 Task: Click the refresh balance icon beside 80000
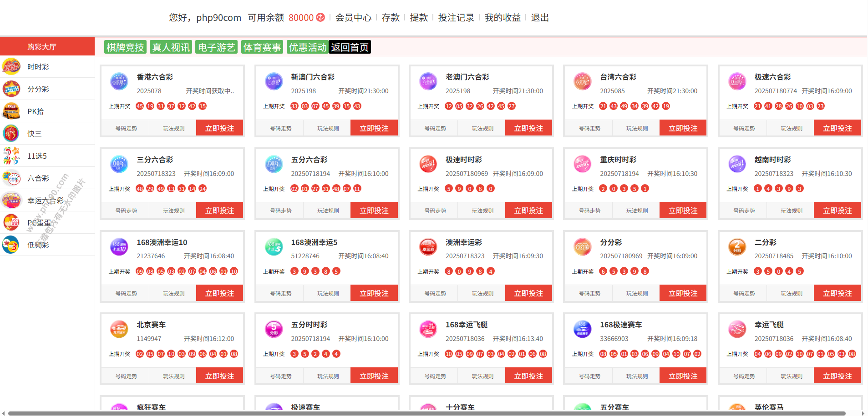tap(320, 17)
